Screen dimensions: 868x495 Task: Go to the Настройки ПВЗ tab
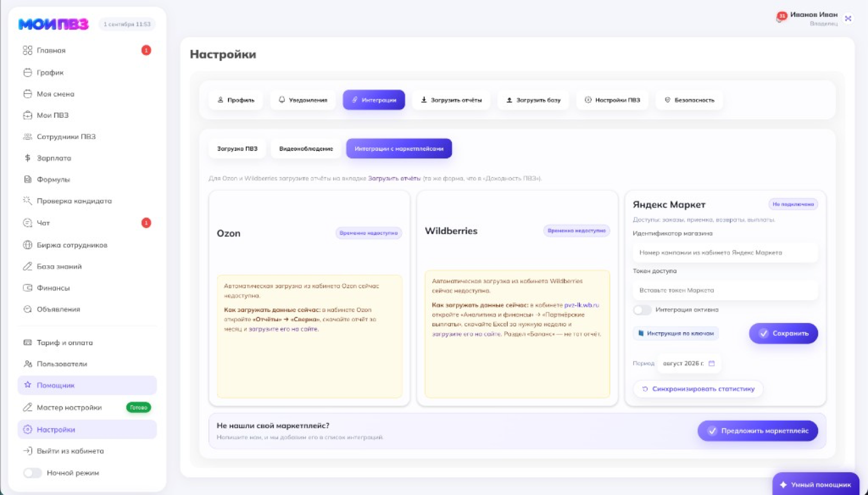coord(612,100)
